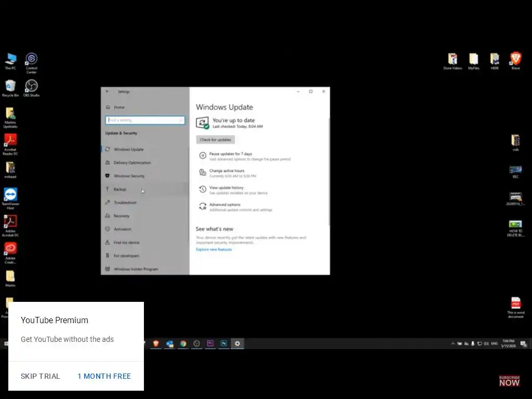Screen dimensions: 532x399
Task: Click Brave icon in the taskbar
Action: pyautogui.click(x=156, y=344)
